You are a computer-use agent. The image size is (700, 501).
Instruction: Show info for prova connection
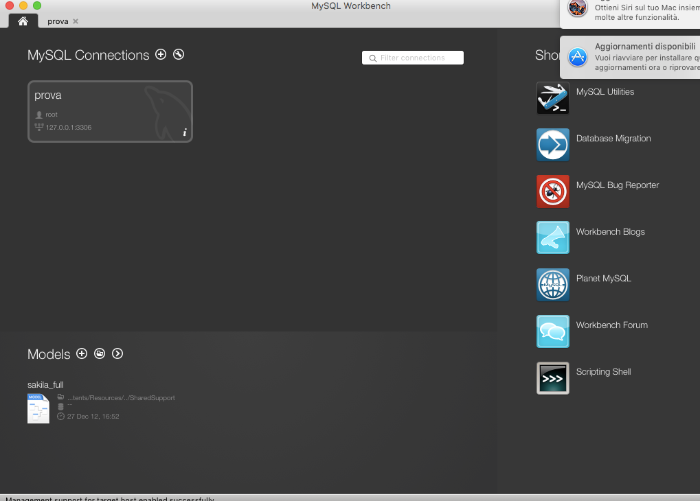(x=184, y=132)
